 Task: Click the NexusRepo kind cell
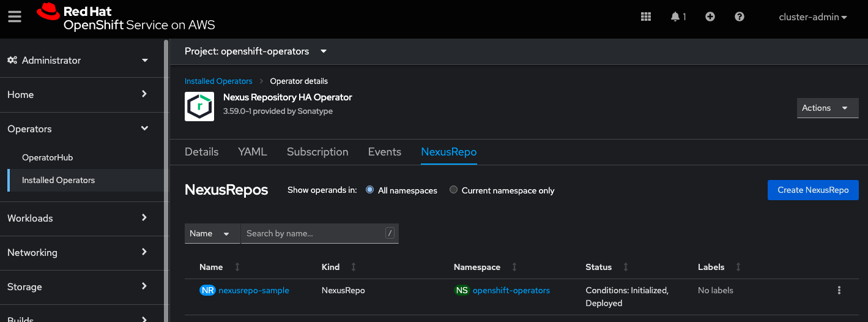click(343, 291)
